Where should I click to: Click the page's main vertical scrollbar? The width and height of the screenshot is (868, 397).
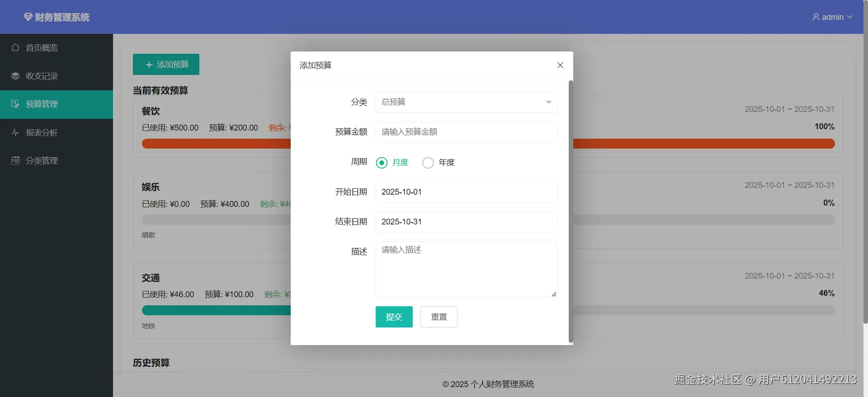click(x=865, y=163)
